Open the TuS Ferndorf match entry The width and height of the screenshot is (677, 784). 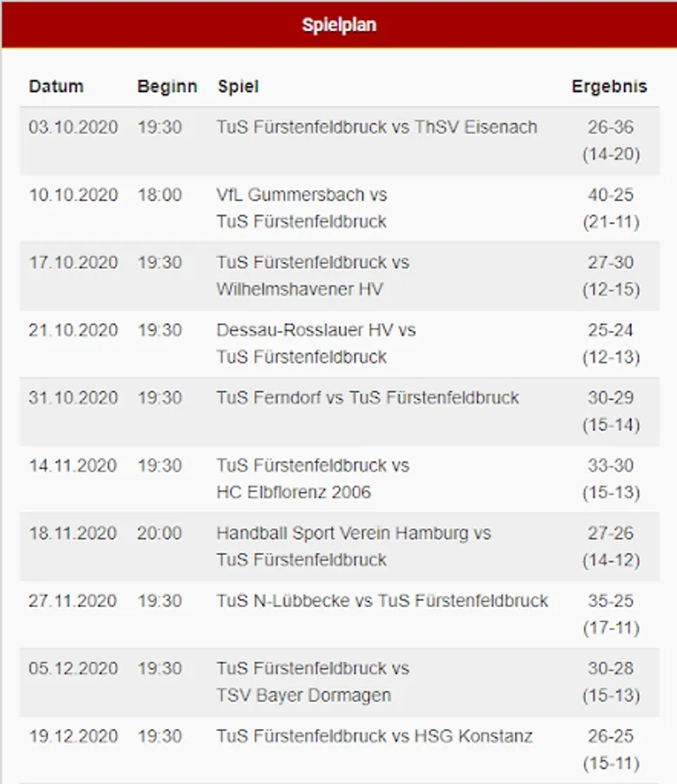(367, 398)
